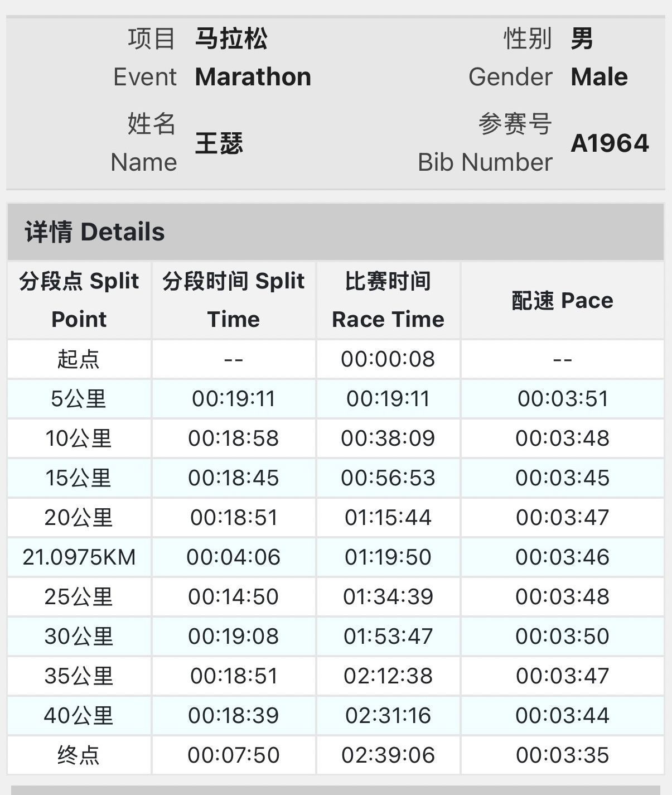Select the half-marathon race time 01:19:50
Viewport: 672px width, 795px height.
point(388,557)
